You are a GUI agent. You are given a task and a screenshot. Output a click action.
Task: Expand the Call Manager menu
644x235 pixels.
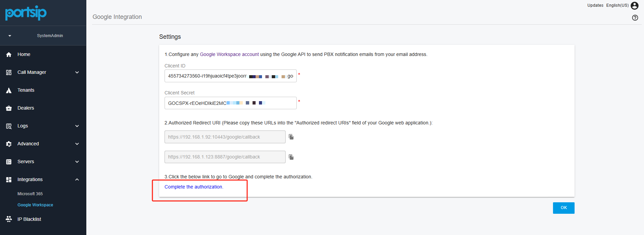(77, 72)
